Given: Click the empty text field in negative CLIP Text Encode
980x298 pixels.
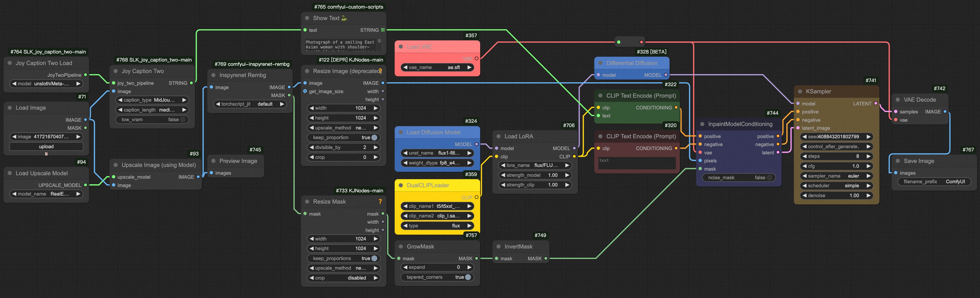Looking at the screenshot, I should [637, 163].
